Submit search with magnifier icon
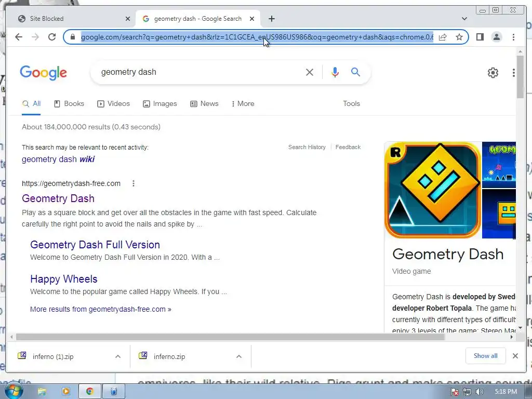The height and width of the screenshot is (399, 532). pyautogui.click(x=355, y=72)
